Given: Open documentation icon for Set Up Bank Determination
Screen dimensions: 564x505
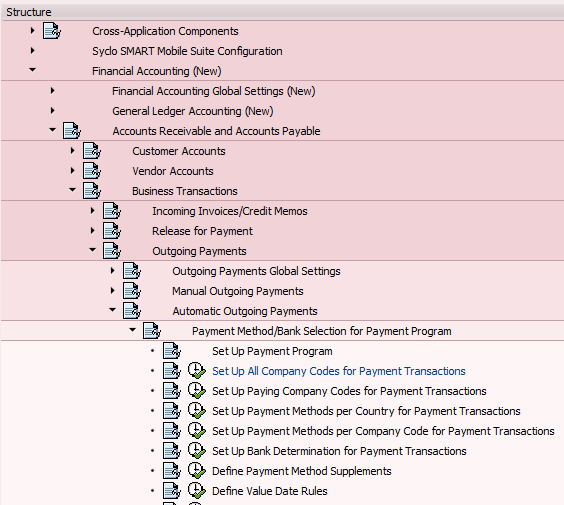Looking at the screenshot, I should tap(172, 451).
